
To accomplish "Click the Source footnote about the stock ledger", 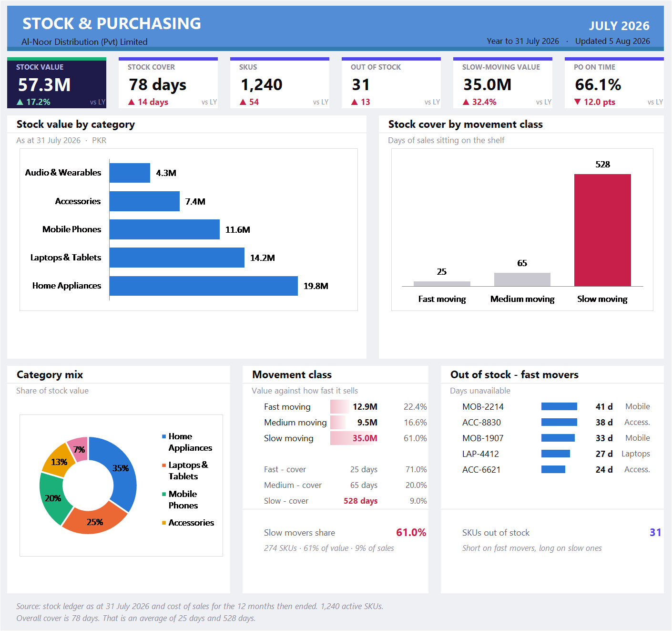I will click(200, 606).
